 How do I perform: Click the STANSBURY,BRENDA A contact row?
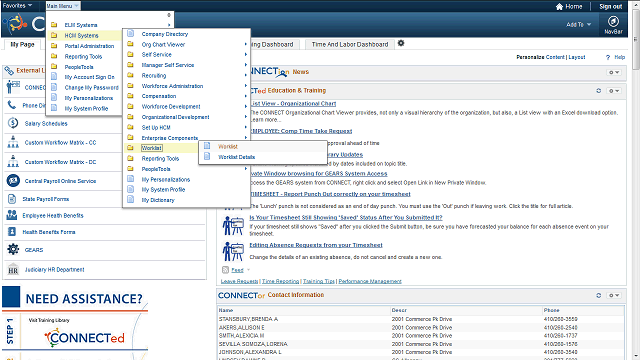(420, 319)
